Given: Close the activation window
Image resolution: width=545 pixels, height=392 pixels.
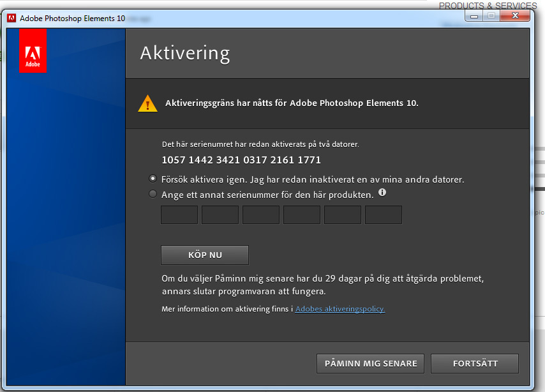Looking at the screenshot, I should coord(515,16).
